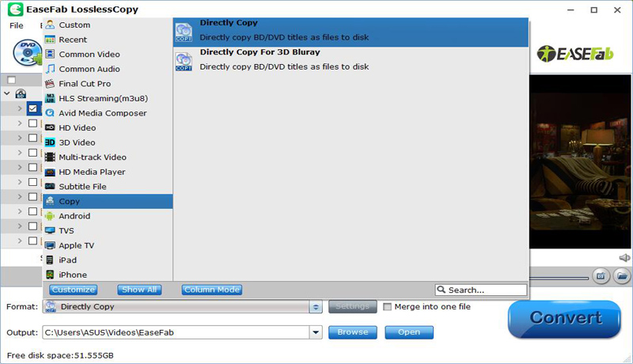Open snapshot folder icon beside camera
This screenshot has width=633, height=364.
622,276
